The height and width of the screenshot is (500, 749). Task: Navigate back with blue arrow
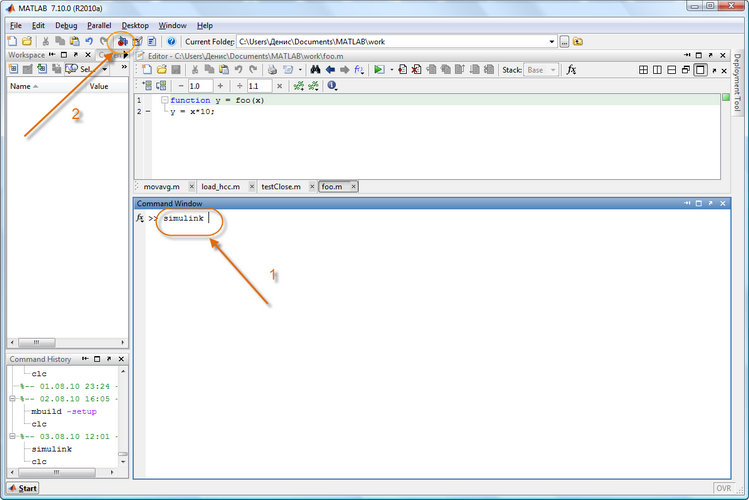pyautogui.click(x=330, y=70)
